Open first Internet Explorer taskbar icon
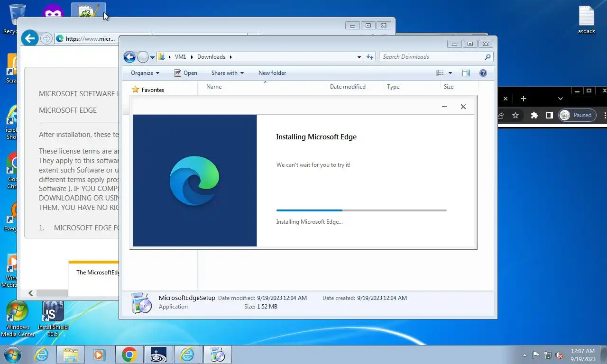 [42, 355]
